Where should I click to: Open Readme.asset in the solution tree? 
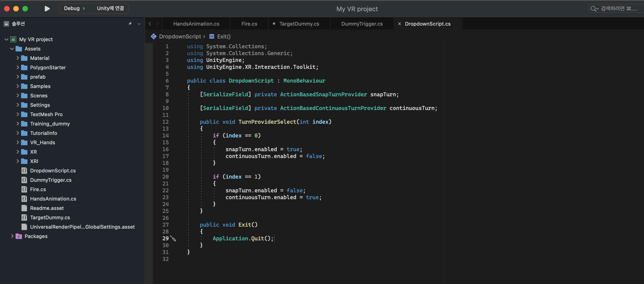tap(47, 208)
